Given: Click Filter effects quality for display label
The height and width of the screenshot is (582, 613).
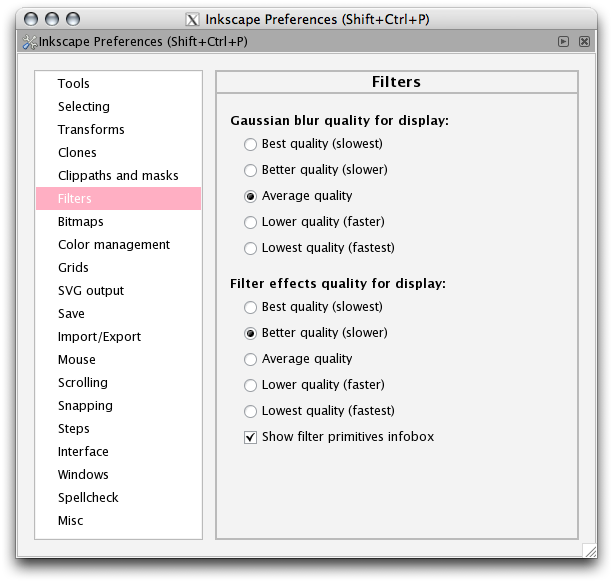Looking at the screenshot, I should tap(338, 284).
